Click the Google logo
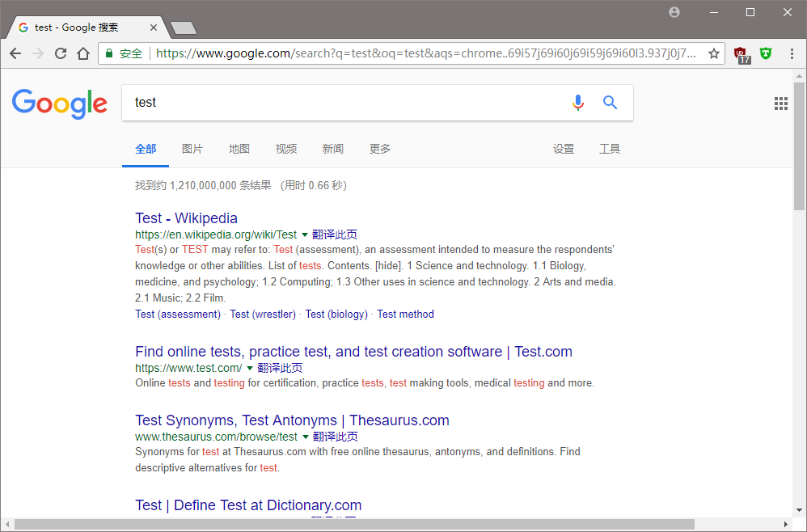Image resolution: width=807 pixels, height=532 pixels. coord(60,103)
